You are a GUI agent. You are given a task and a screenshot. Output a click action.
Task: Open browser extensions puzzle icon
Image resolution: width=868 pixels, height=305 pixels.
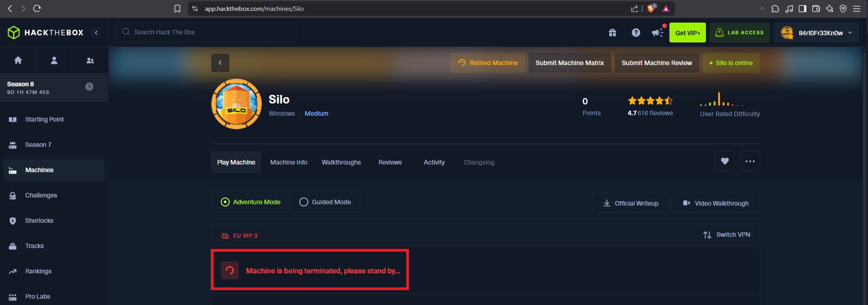[x=775, y=9]
